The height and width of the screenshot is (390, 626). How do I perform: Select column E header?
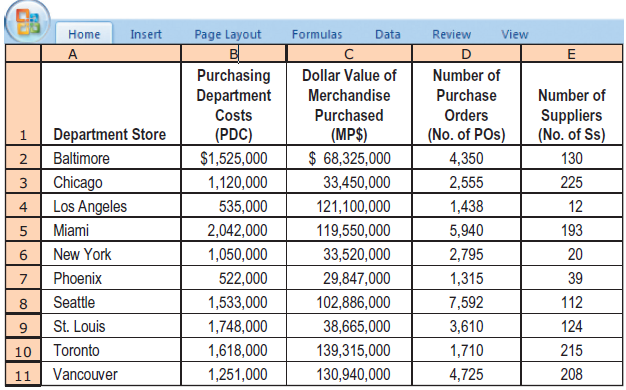coord(572,53)
